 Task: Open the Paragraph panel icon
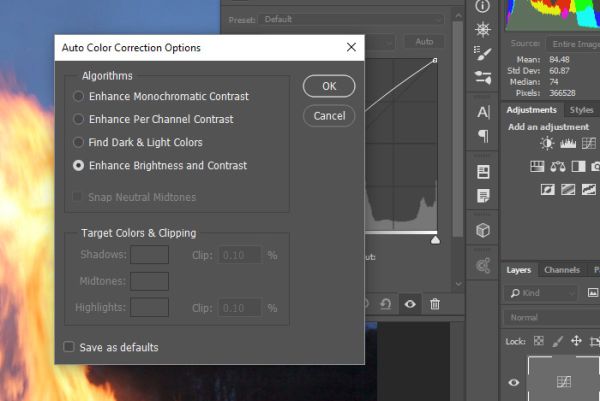click(x=483, y=136)
